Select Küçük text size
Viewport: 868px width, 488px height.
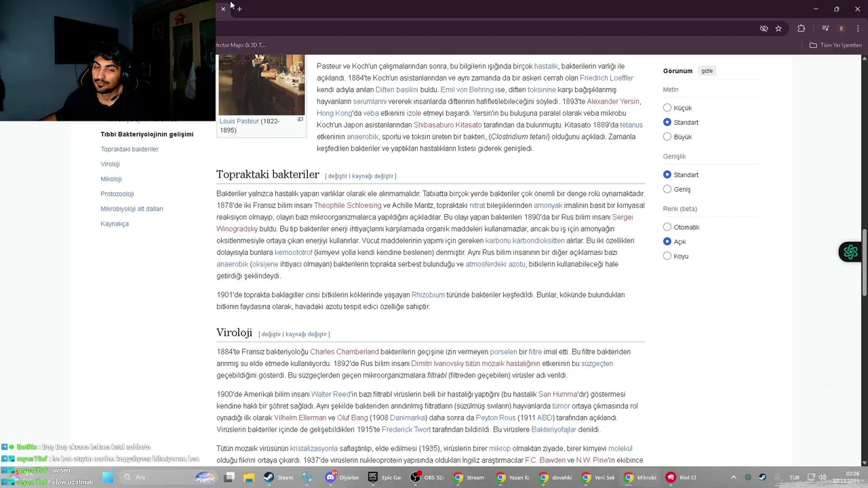coord(667,108)
